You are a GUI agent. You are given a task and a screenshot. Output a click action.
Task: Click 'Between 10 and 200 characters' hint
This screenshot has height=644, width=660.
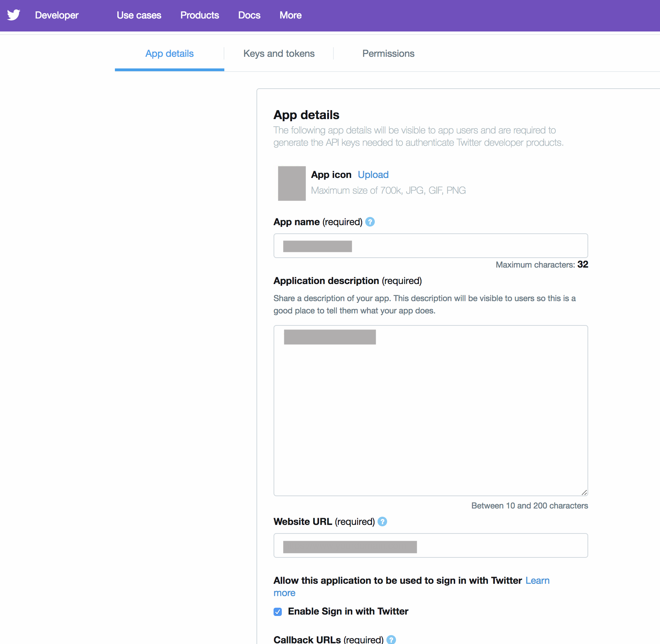[x=530, y=506]
